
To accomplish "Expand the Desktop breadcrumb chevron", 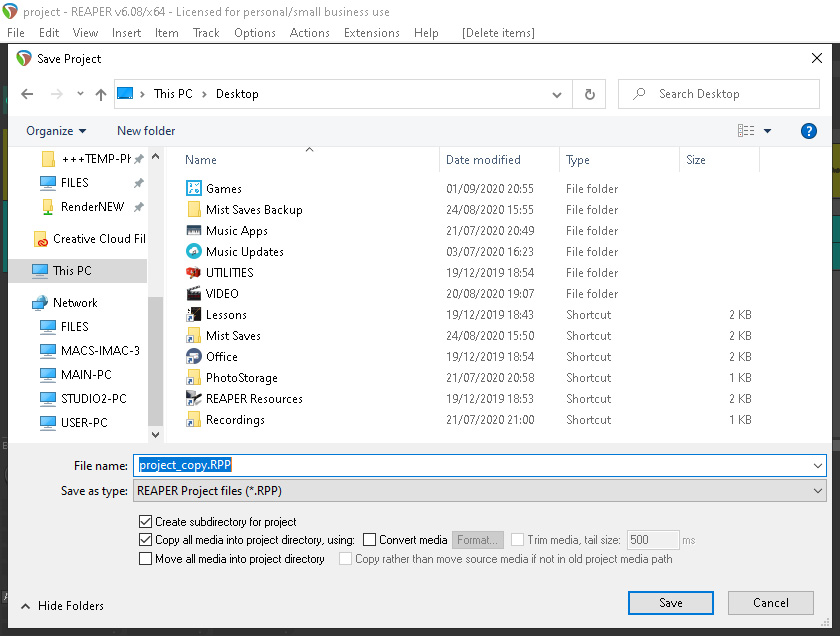I will coord(204,94).
